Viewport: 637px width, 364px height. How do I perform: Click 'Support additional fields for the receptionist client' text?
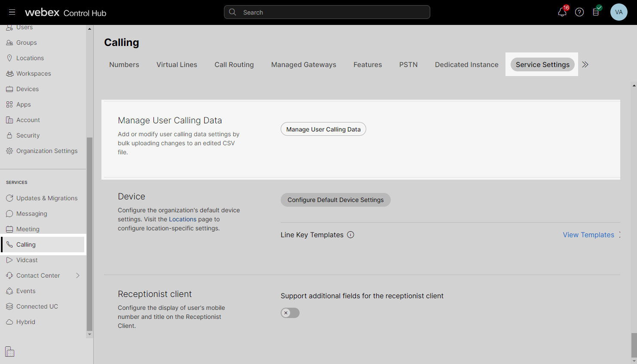click(x=362, y=296)
